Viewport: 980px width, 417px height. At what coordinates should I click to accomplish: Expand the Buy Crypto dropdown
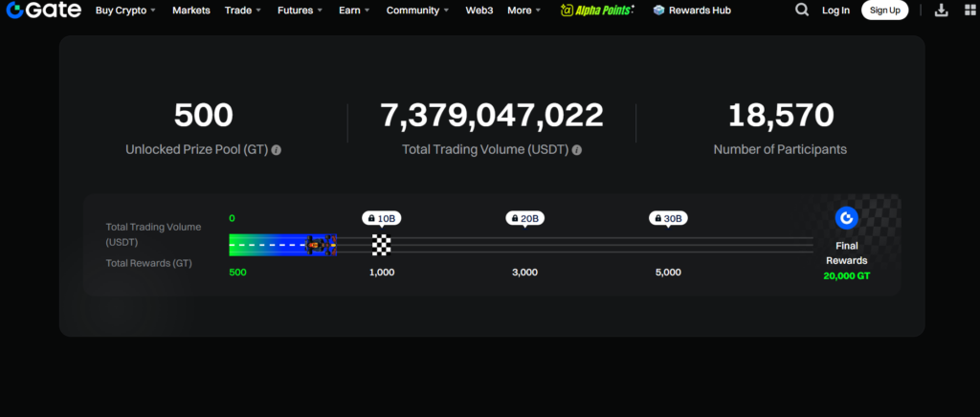pos(125,11)
